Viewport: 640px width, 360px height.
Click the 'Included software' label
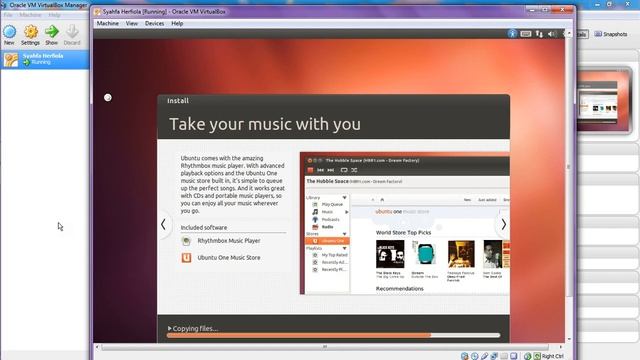(204, 227)
